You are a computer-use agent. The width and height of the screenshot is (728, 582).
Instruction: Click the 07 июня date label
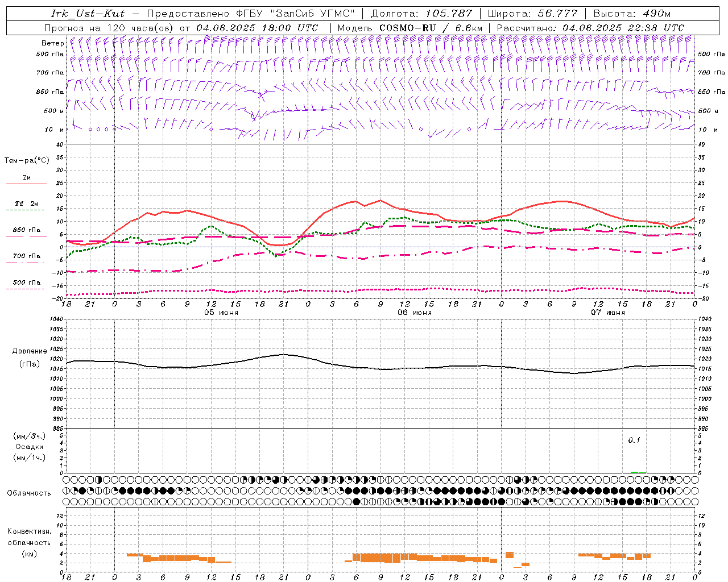(608, 313)
